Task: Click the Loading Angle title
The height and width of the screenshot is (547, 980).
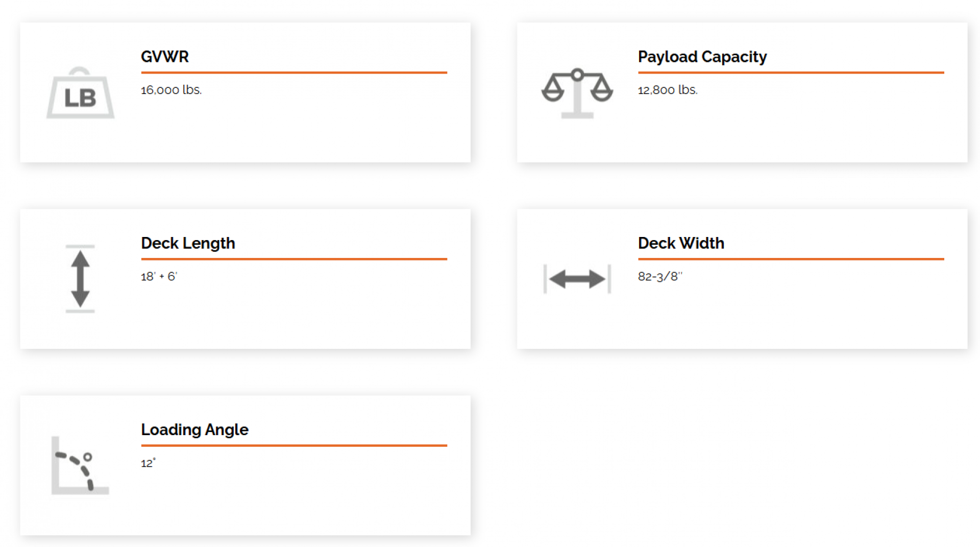Action: 194,430
